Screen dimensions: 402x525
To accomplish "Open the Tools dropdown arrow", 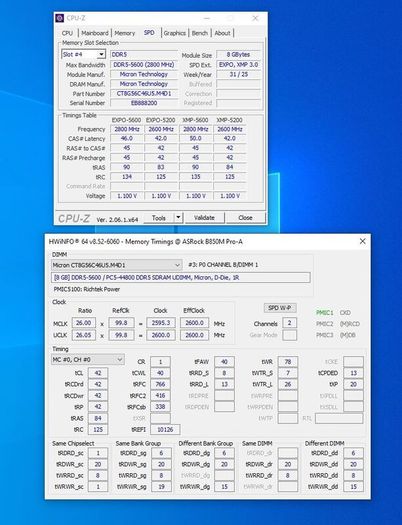I will tap(178, 218).
